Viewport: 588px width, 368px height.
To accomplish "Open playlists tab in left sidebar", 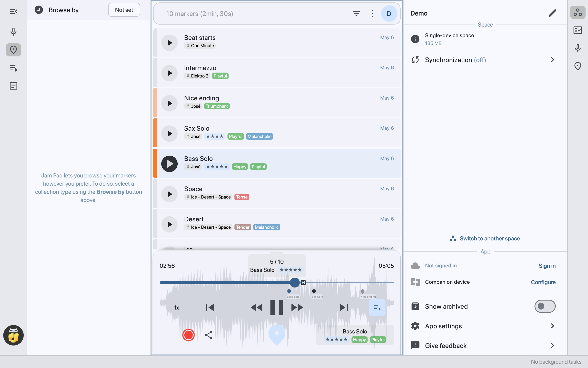I will click(x=13, y=68).
